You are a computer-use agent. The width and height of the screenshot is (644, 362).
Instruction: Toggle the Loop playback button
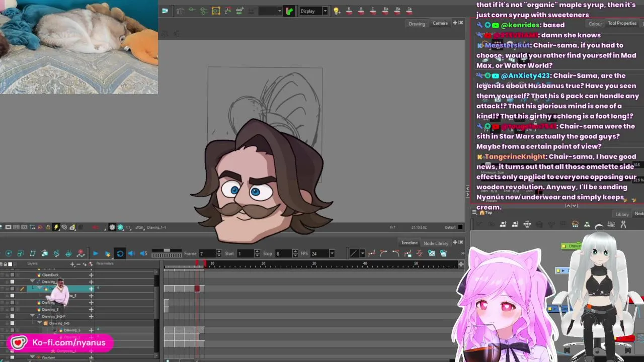tap(120, 253)
